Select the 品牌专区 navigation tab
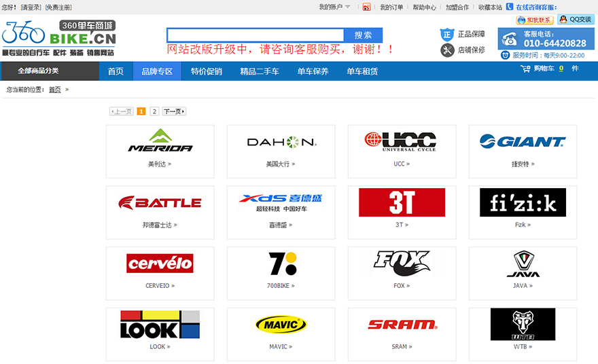Image resolution: width=598 pixels, height=364 pixels. pos(157,71)
